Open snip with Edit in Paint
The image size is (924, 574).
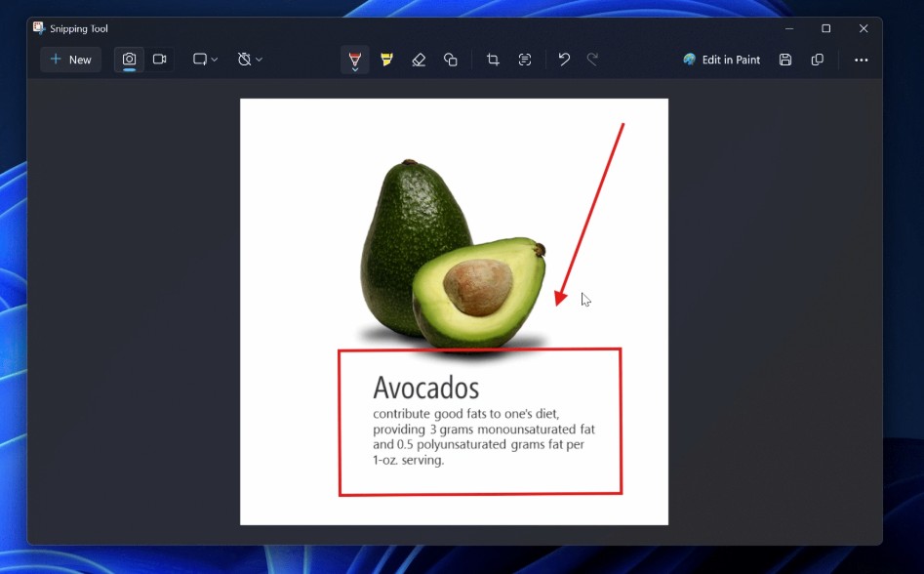(722, 60)
